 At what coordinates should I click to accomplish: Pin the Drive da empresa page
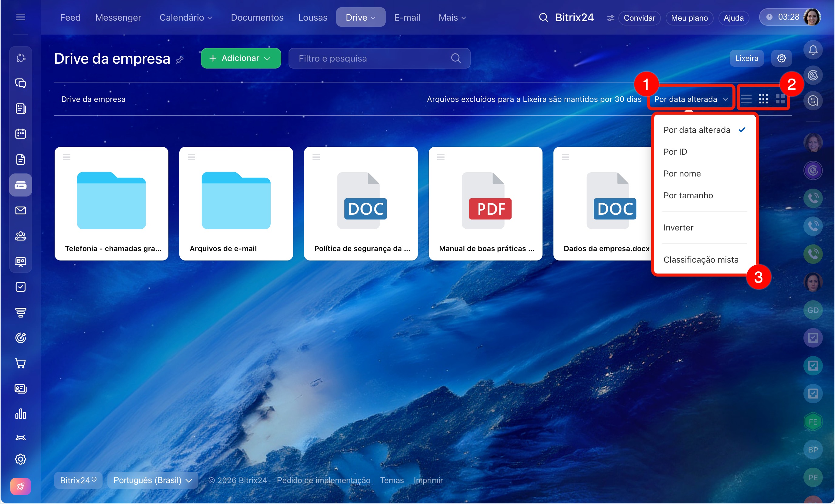(180, 60)
